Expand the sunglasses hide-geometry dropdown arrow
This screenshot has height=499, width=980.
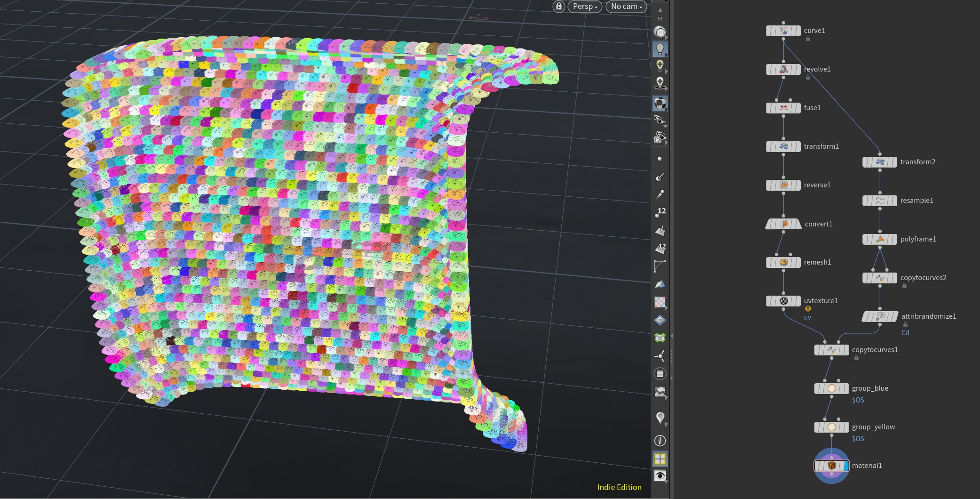[x=665, y=127]
